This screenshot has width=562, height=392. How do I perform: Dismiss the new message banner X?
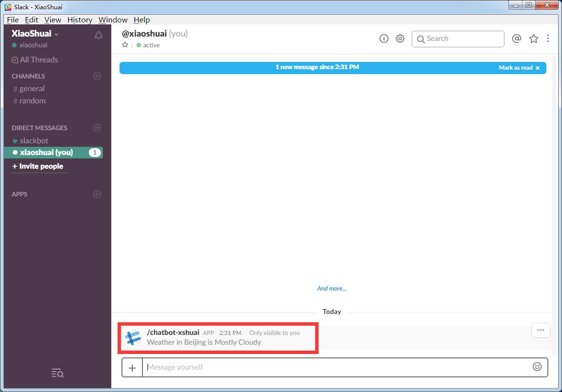pyautogui.click(x=538, y=68)
